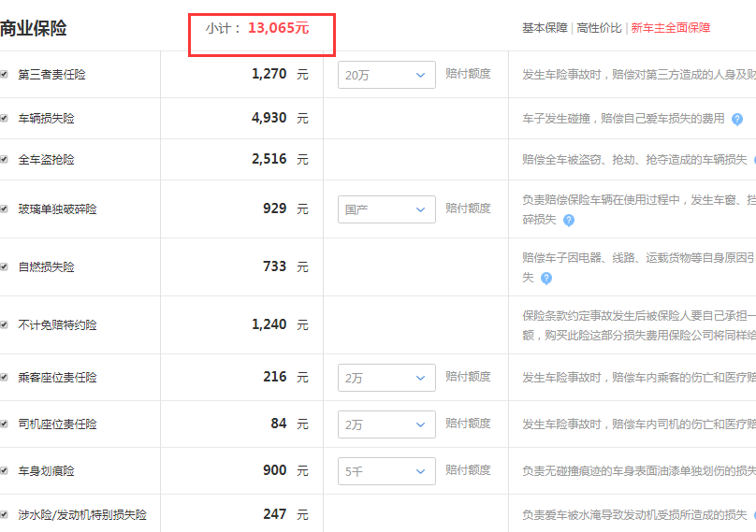Open the 国产 glass type dropdown
756x532 pixels.
click(x=386, y=209)
